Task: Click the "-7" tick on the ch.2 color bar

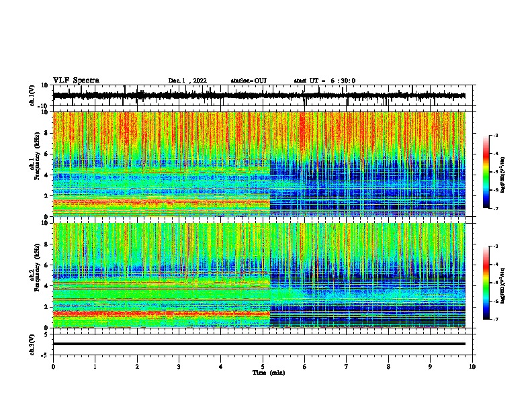Action: 495,319
